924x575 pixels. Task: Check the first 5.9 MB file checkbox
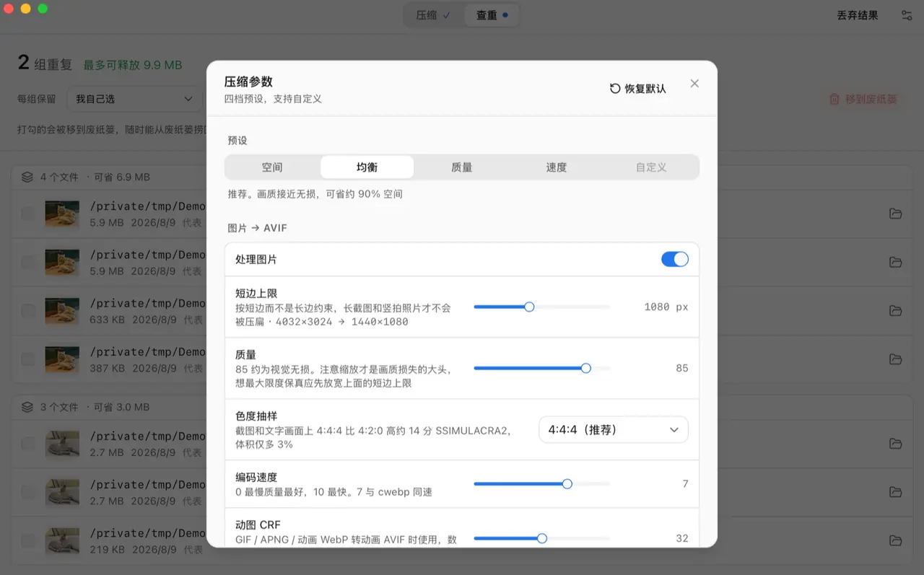click(x=27, y=214)
